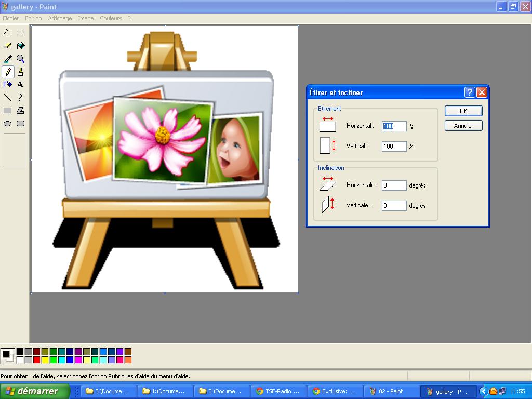Open the ? help menu
The height and width of the screenshot is (399, 532).
point(129,18)
